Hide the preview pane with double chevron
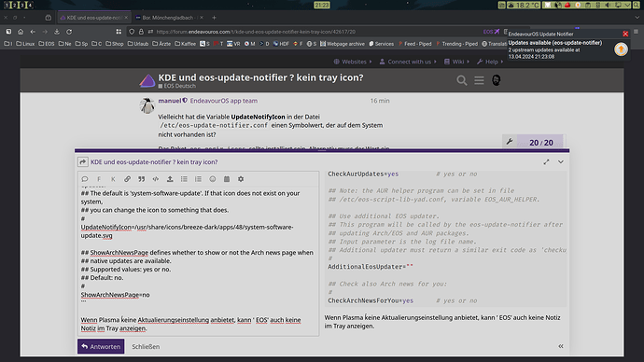Viewport: 644px width, 362px height. (x=561, y=346)
